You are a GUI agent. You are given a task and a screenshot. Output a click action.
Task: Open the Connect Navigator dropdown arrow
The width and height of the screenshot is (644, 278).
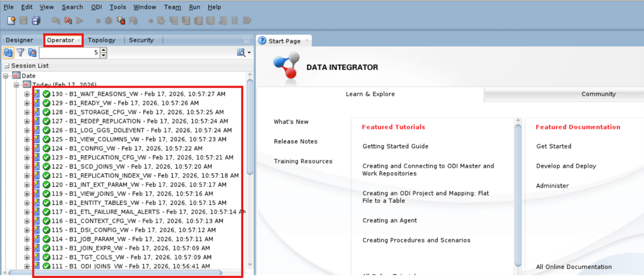[249, 53]
